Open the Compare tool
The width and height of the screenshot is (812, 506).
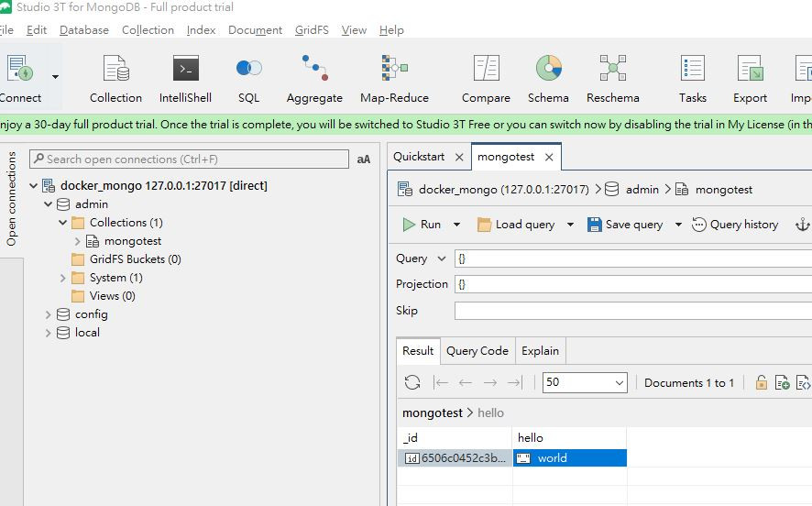(x=486, y=78)
